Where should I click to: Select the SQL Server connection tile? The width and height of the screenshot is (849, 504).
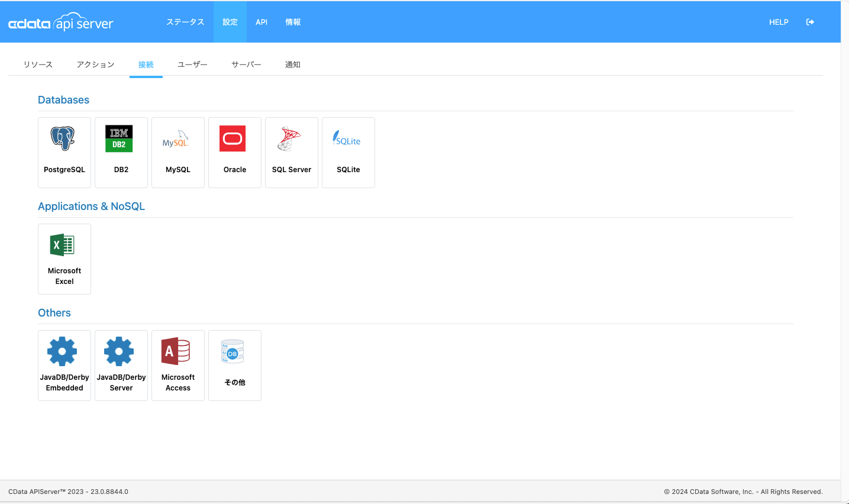[x=292, y=153]
